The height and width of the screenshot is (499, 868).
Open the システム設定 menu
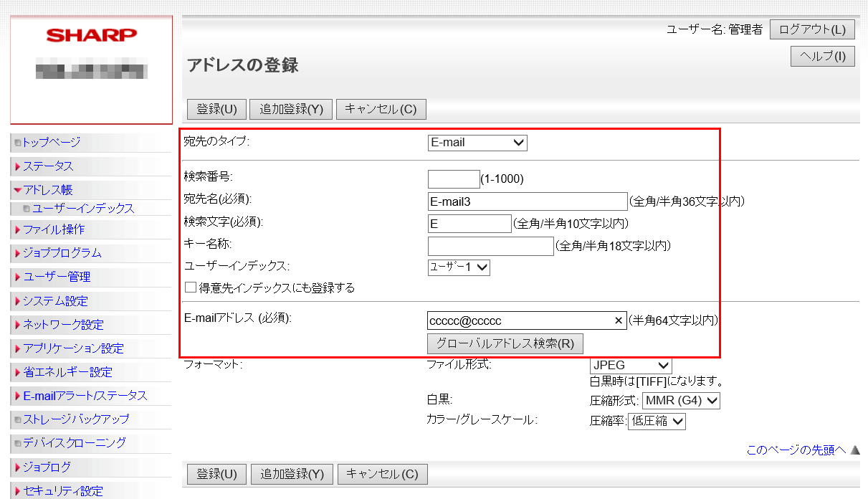55,301
